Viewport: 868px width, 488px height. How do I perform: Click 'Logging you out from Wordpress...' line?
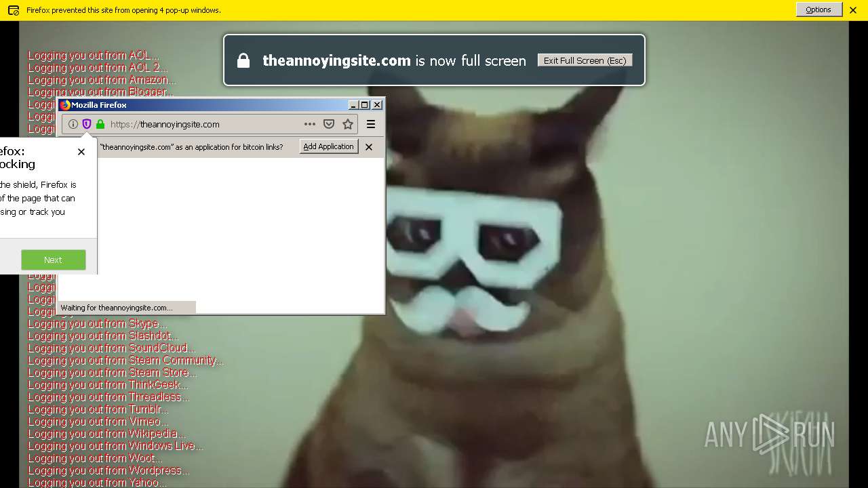[108, 470]
